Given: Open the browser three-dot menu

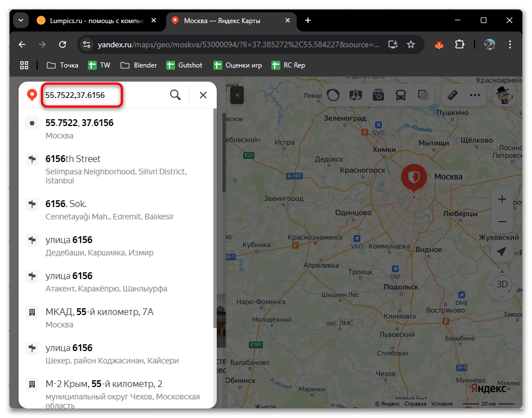Looking at the screenshot, I should [509, 44].
